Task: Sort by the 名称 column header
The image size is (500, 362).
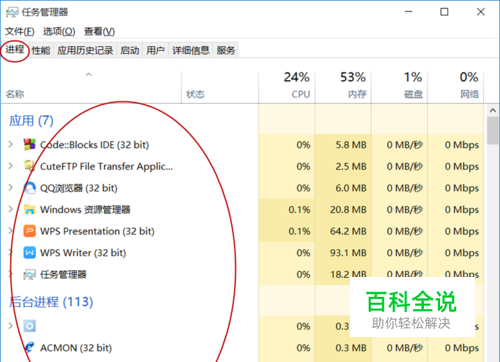Action: click(91, 87)
